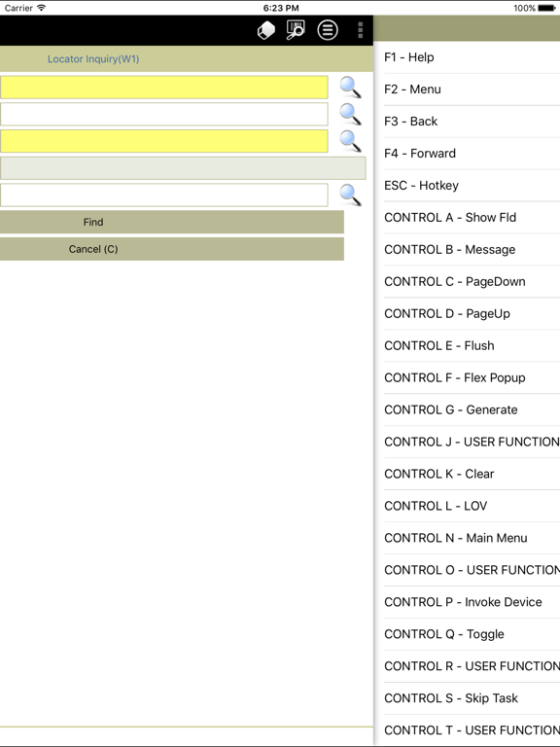
Task: Tap the Wi-Fi status icon
Action: click(x=42, y=8)
